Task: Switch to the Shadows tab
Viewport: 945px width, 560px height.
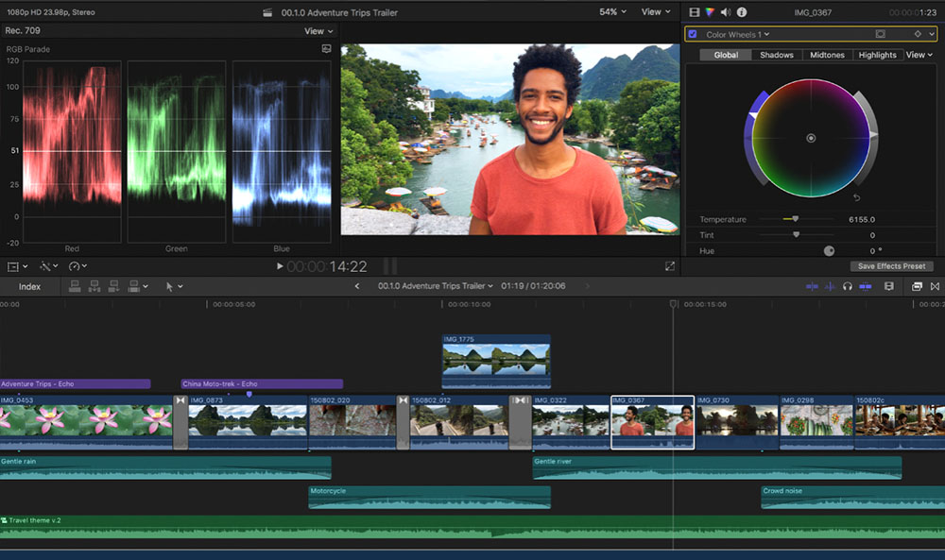Action: pyautogui.click(x=777, y=54)
